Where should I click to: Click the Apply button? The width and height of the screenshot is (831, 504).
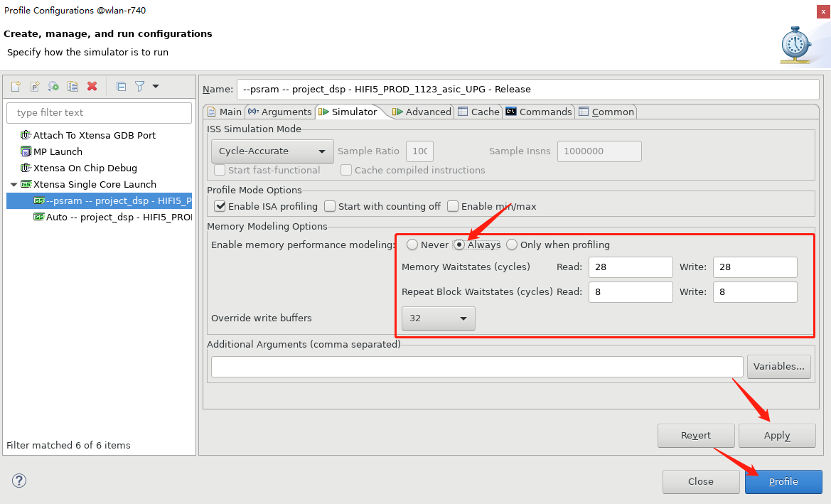coord(777,436)
